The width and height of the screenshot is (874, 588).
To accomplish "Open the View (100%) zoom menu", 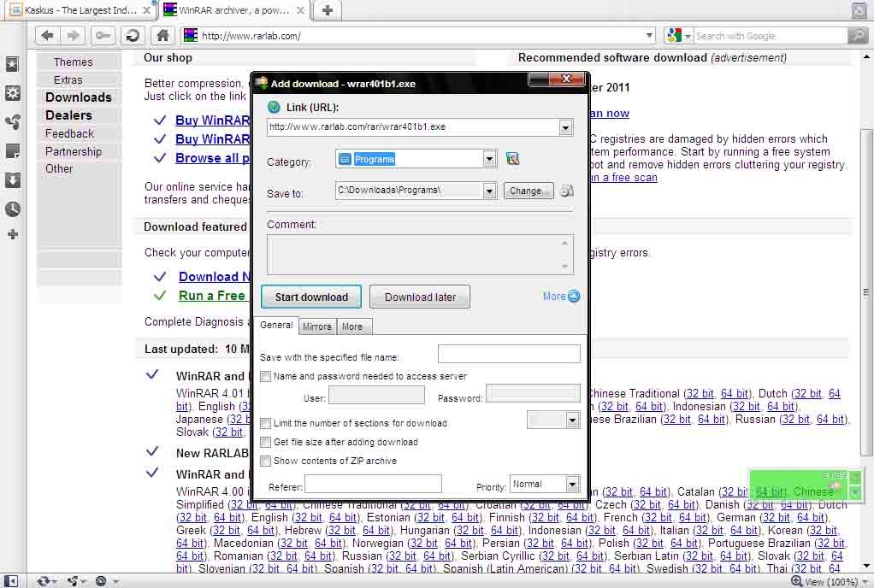I will click(830, 581).
